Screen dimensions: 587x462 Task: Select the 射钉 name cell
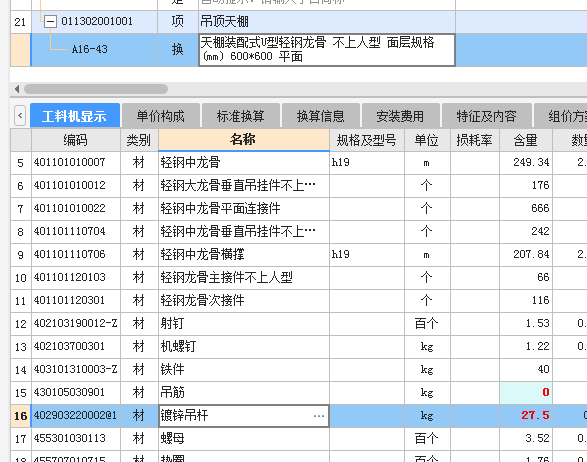point(244,323)
